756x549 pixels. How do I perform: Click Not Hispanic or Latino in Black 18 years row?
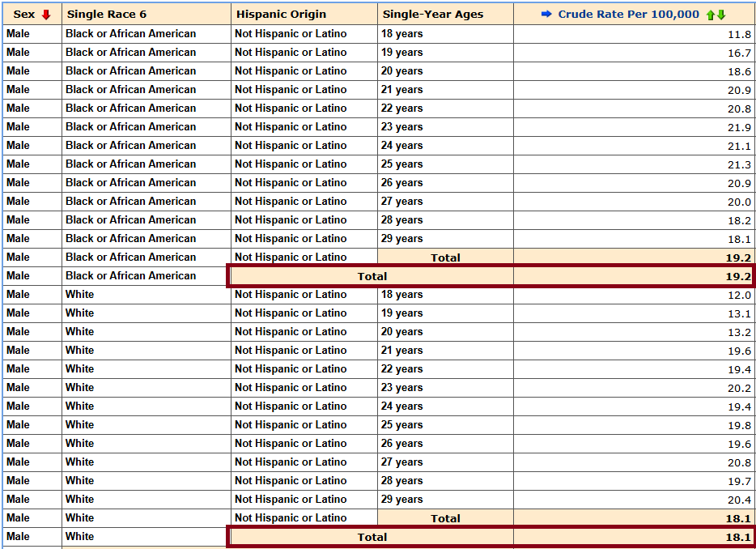pos(291,34)
